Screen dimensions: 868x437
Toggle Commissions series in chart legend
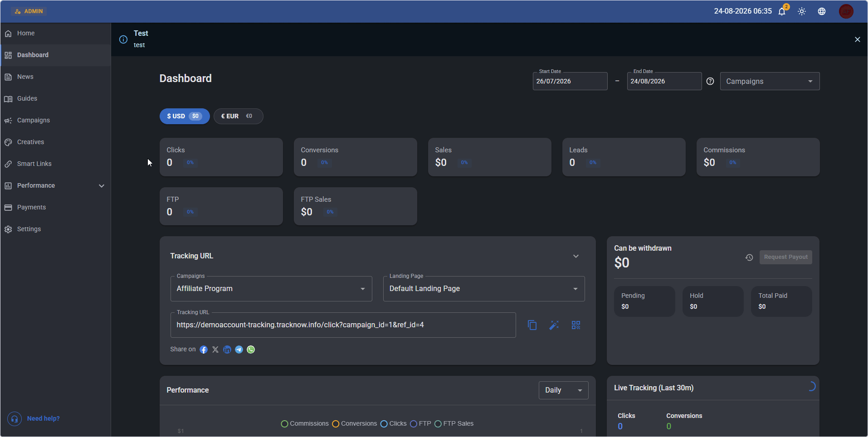[x=305, y=424]
